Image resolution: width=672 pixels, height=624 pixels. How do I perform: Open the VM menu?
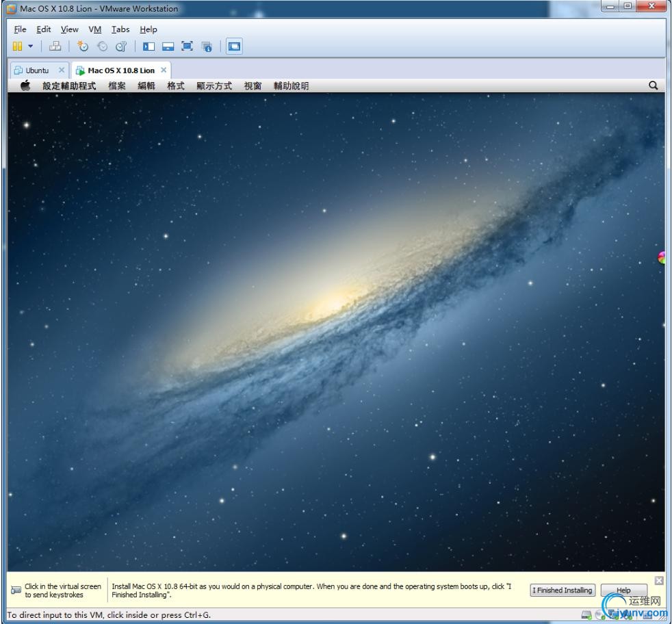point(94,29)
